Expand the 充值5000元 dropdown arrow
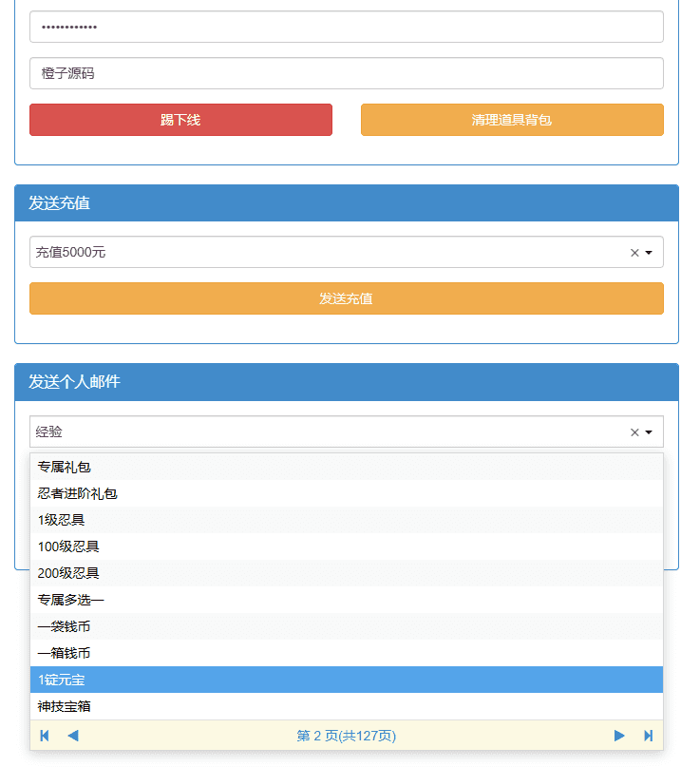 tap(649, 253)
